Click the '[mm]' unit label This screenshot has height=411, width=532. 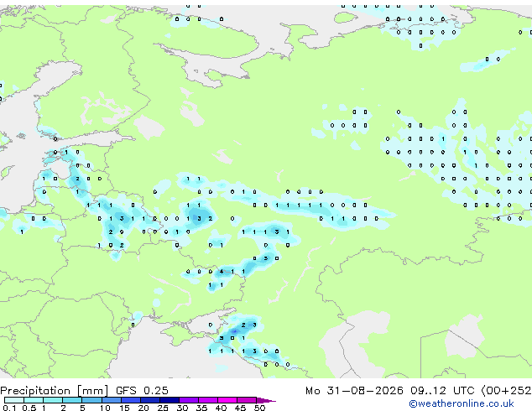pyautogui.click(x=92, y=391)
